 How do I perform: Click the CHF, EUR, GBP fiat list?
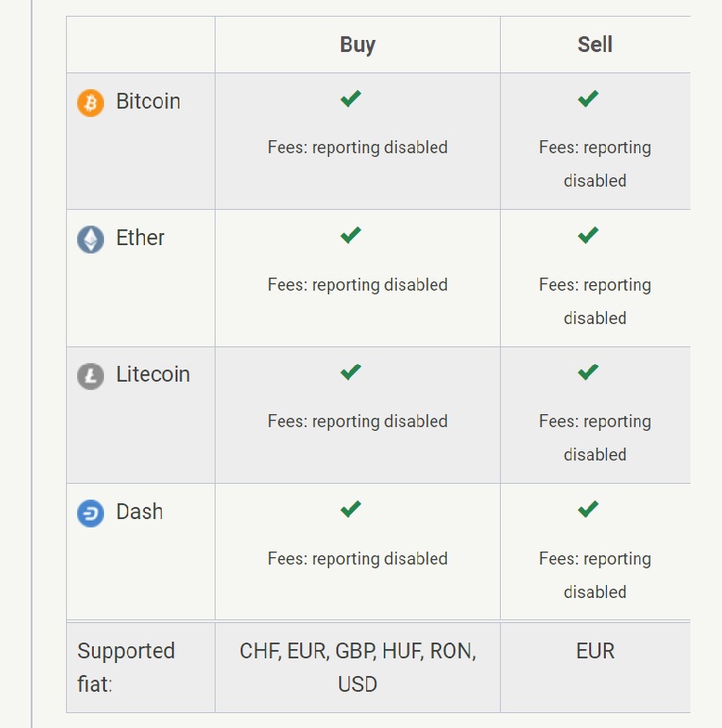click(357, 668)
